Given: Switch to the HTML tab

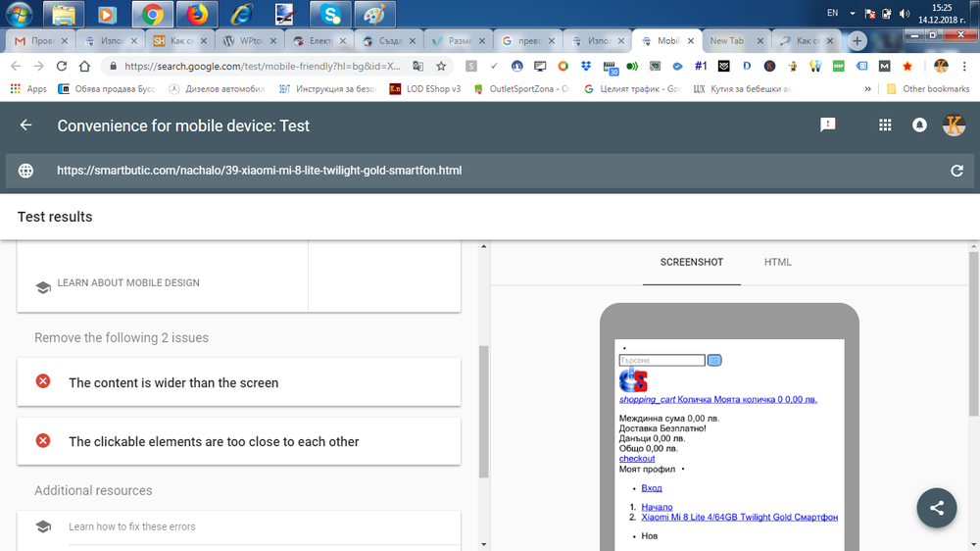Looking at the screenshot, I should (777, 263).
